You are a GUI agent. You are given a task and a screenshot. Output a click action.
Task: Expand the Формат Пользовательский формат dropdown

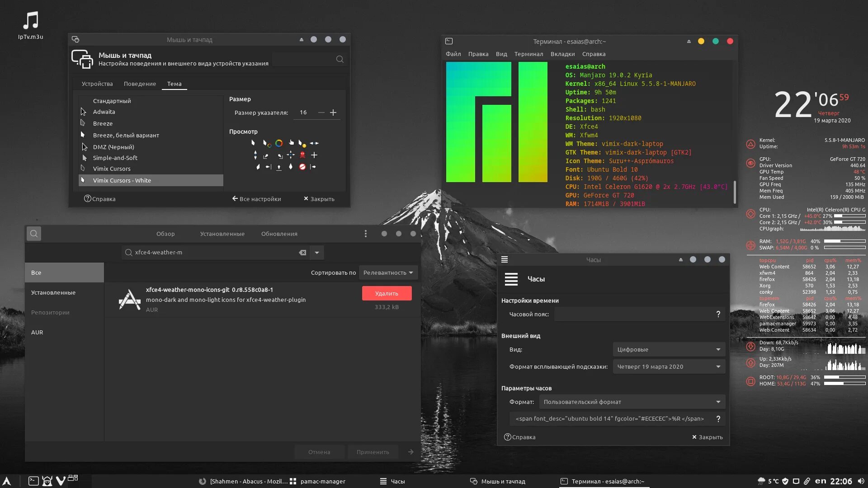(x=632, y=402)
